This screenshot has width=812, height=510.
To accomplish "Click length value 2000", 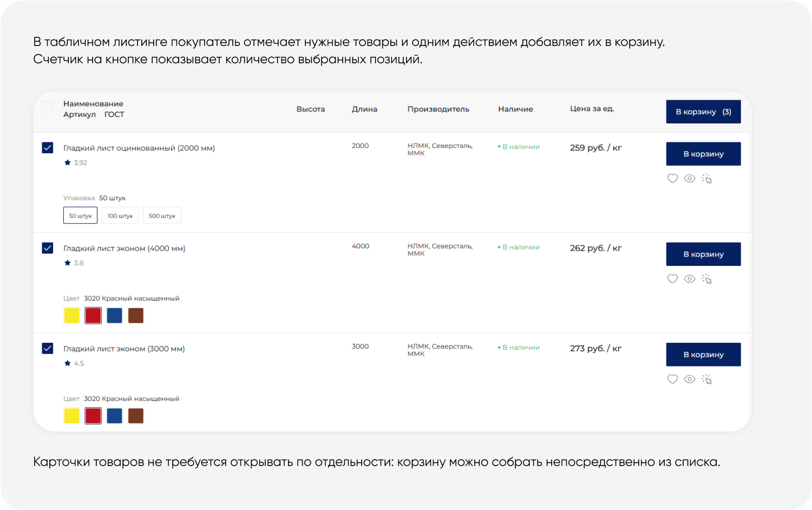I will (x=360, y=146).
